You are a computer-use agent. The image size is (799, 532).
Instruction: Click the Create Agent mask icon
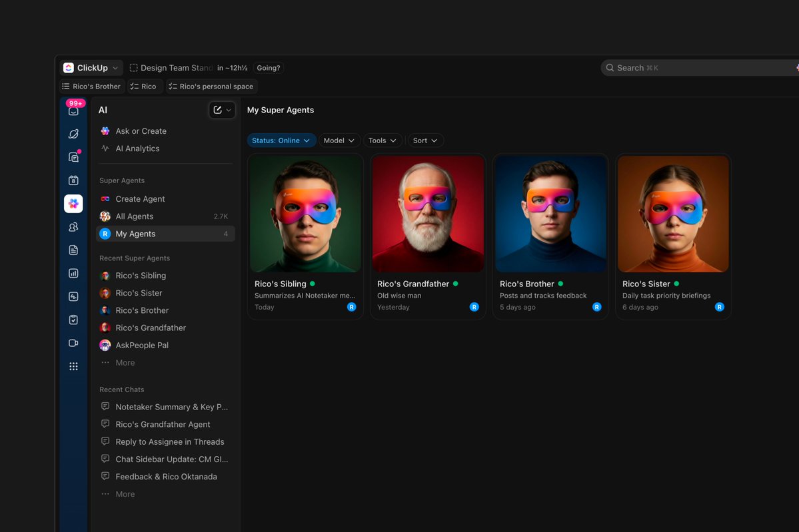coord(105,199)
